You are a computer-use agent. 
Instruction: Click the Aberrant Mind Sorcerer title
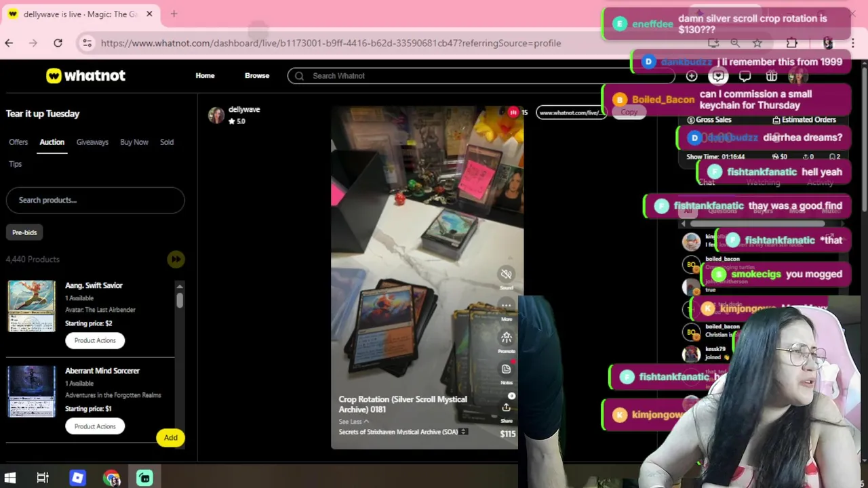(x=102, y=371)
